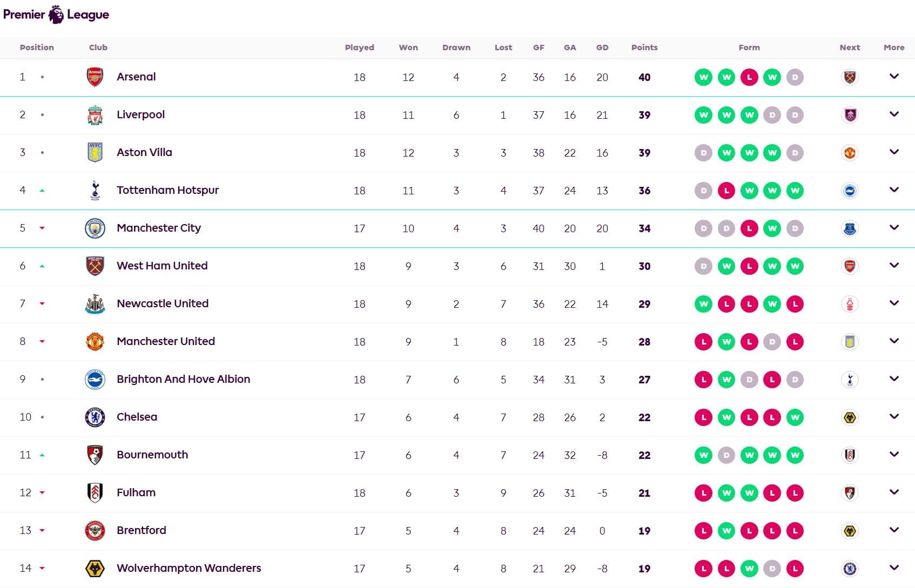View Newcastle's next opponent badge
The width and height of the screenshot is (915, 588).
pos(850,304)
